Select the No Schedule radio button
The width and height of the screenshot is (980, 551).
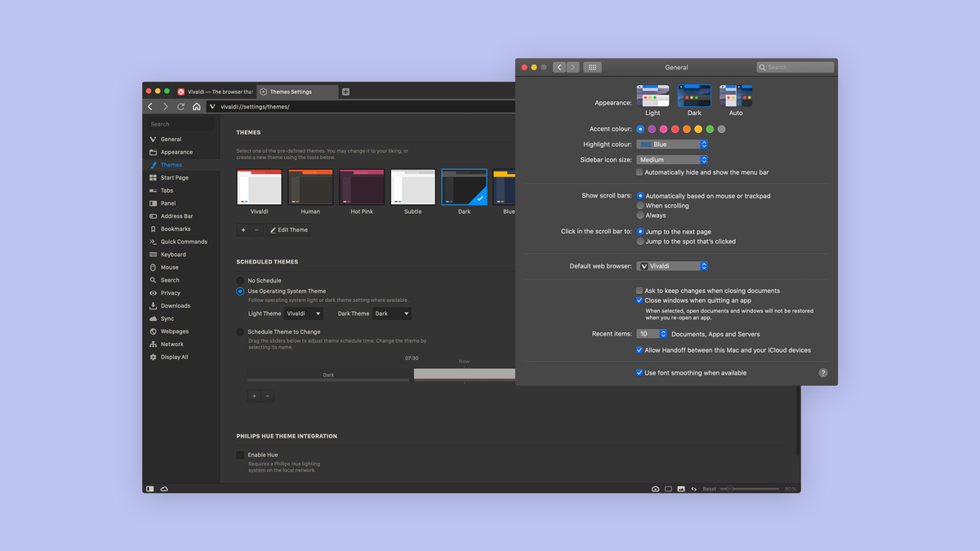click(x=240, y=281)
